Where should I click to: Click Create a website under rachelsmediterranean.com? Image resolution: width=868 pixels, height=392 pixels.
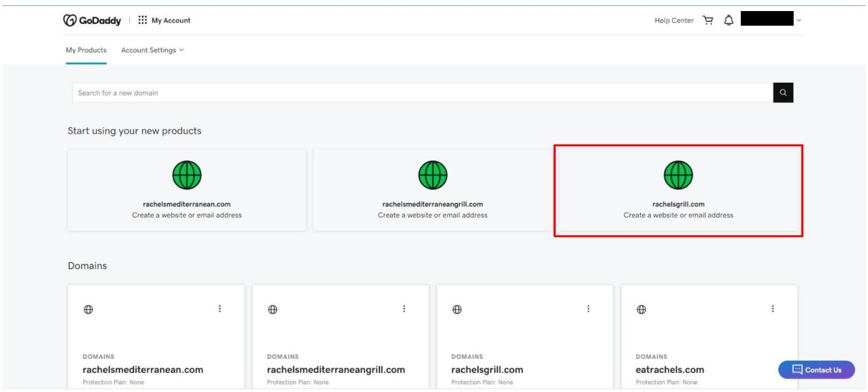tap(187, 215)
